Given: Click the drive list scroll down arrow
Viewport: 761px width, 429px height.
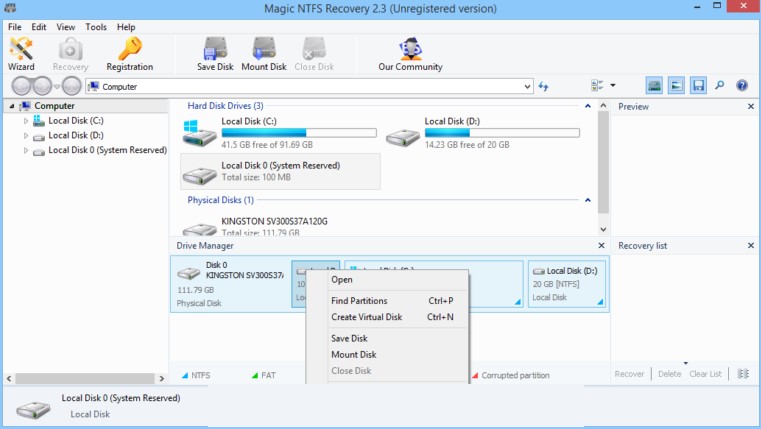Looking at the screenshot, I should [603, 230].
